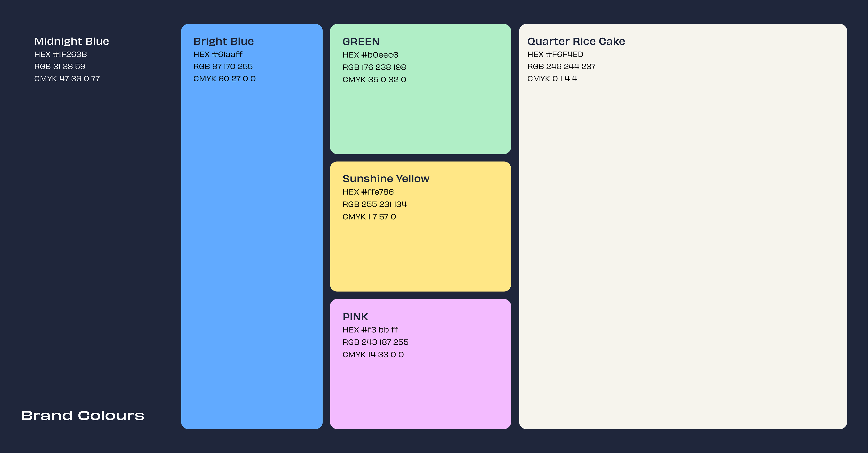The width and height of the screenshot is (868, 453).
Task: Select HEX #f3 bb ff value
Action: tap(370, 330)
